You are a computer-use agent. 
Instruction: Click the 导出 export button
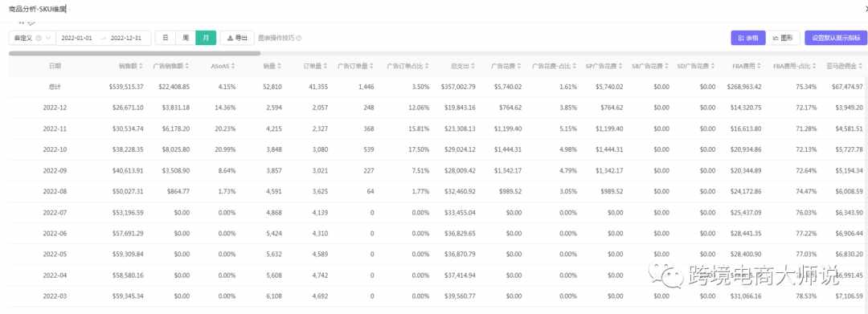pos(237,38)
